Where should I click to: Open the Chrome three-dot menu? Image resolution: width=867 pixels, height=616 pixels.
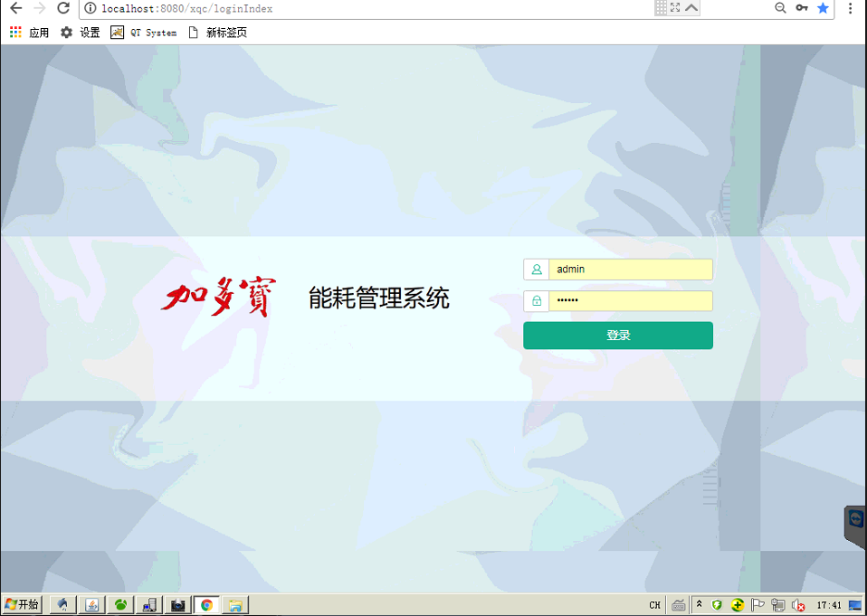[850, 8]
